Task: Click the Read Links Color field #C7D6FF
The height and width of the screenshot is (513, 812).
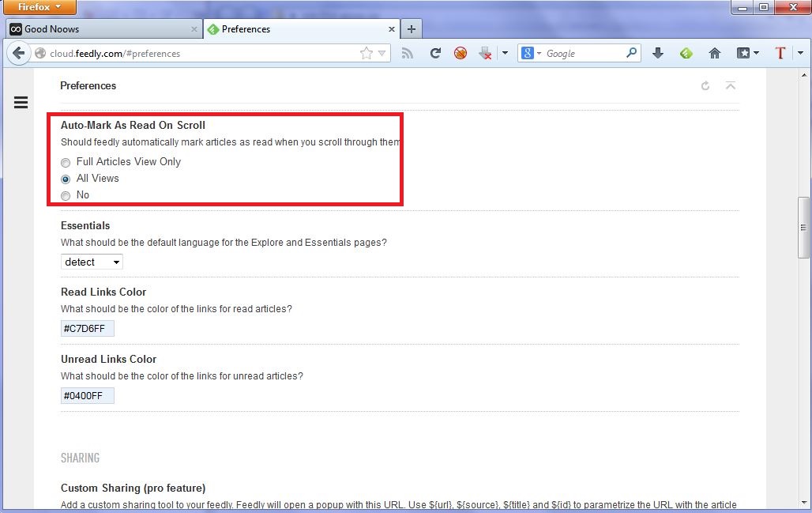Action: (x=88, y=329)
